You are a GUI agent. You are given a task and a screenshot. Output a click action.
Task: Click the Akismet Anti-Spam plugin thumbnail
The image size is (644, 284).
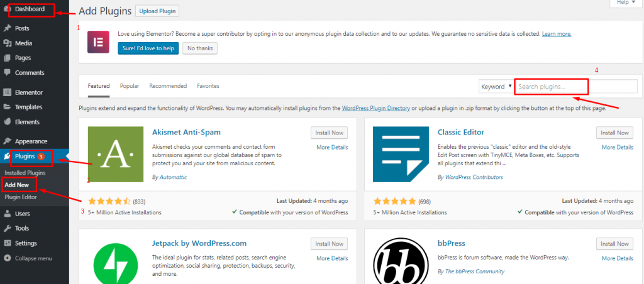[116, 154]
